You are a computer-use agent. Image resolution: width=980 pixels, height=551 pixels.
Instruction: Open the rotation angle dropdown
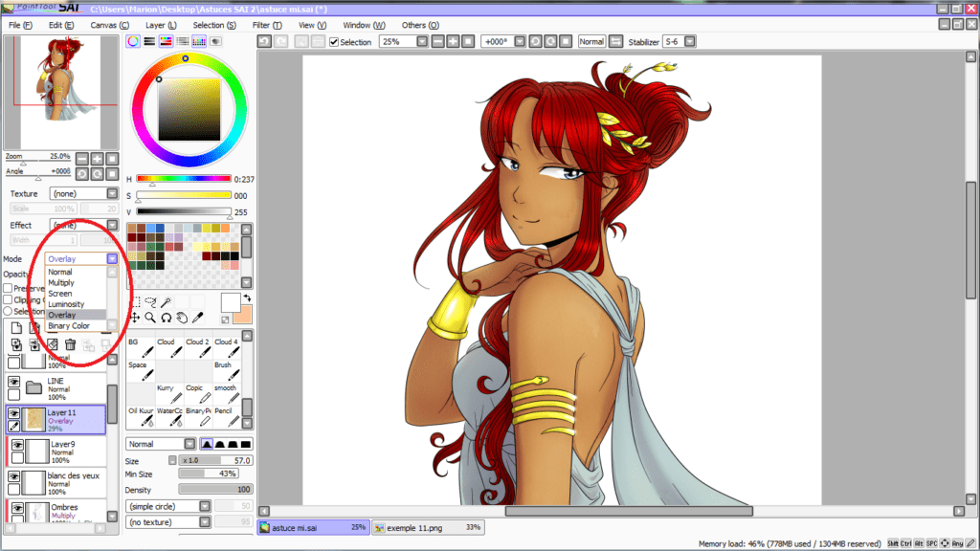pyautogui.click(x=520, y=41)
